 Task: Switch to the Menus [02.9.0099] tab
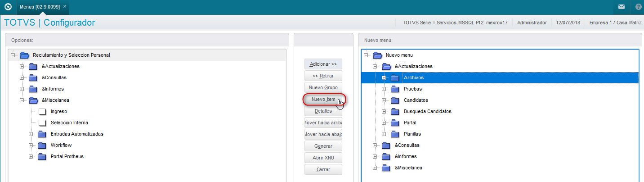pos(40,7)
